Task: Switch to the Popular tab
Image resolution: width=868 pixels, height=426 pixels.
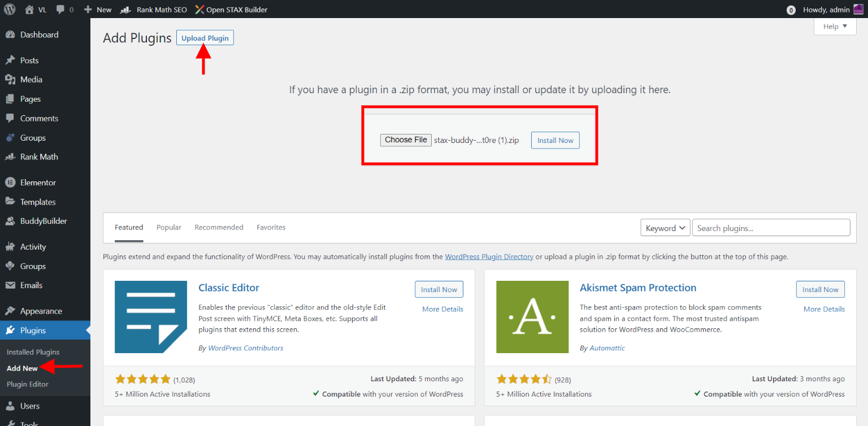Action: click(x=169, y=227)
